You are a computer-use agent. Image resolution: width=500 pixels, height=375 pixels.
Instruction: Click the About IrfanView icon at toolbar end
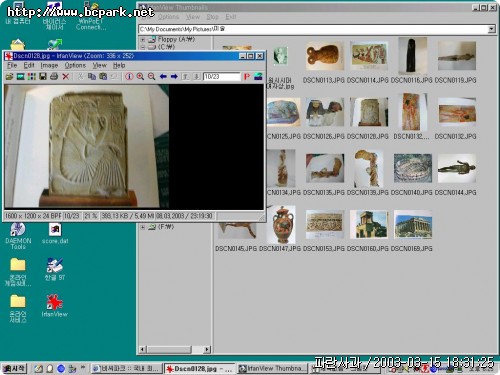click(258, 77)
